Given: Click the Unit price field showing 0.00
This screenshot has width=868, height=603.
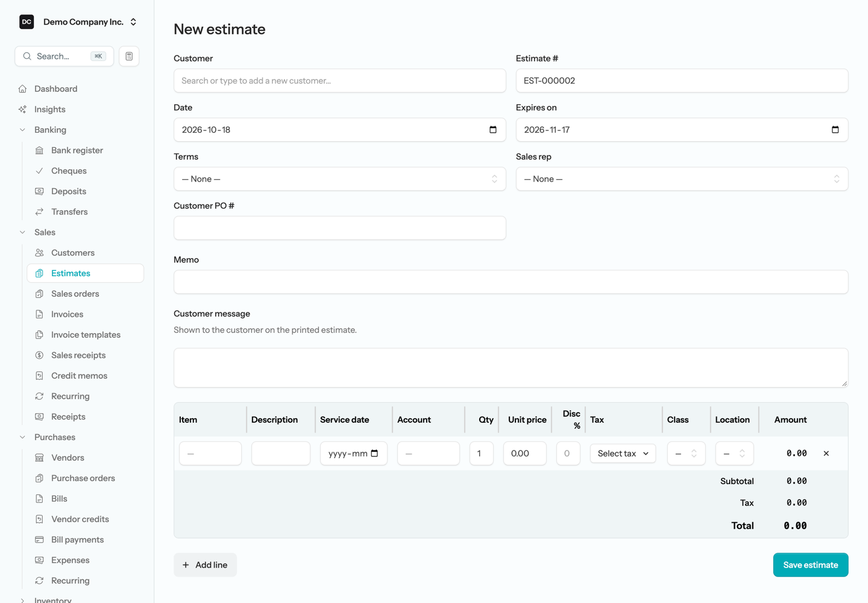Looking at the screenshot, I should pos(525,453).
